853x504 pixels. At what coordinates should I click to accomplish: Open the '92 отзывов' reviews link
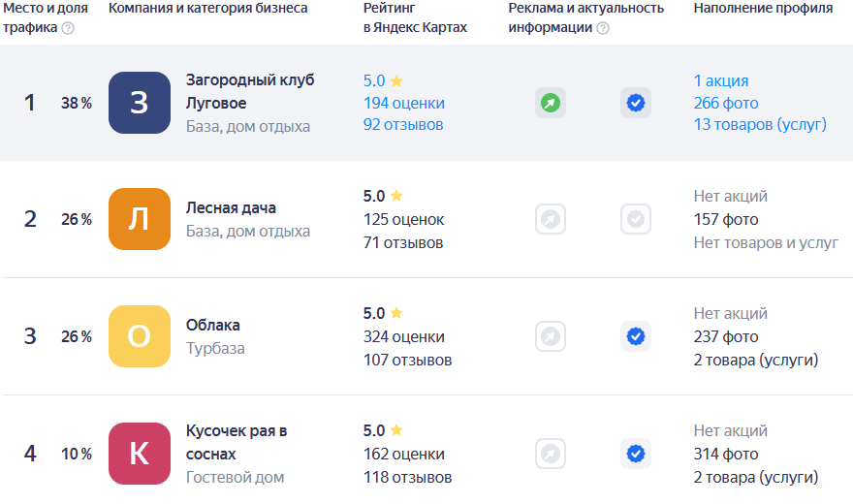[403, 125]
